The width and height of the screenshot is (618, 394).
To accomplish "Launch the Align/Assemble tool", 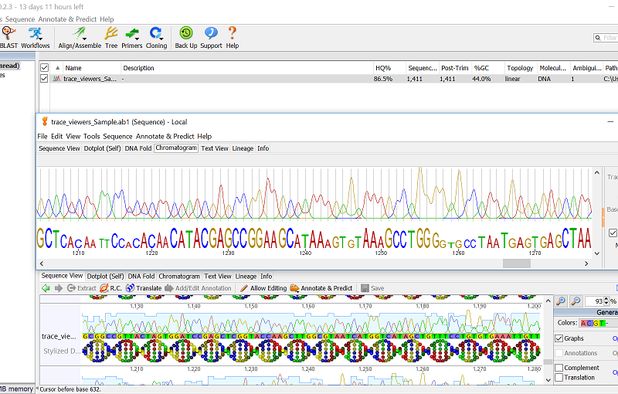I will (80, 38).
